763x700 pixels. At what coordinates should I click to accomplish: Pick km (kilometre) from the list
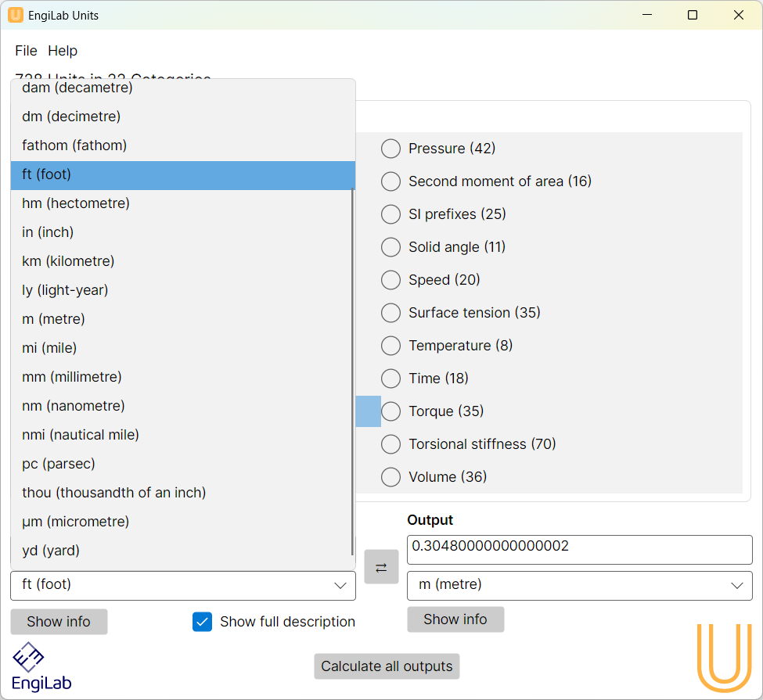(68, 261)
